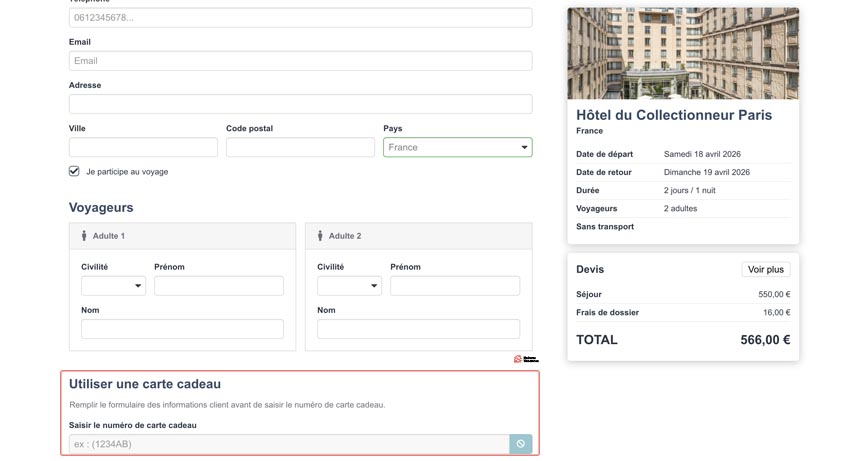
Task: Select the Prénom field for Adulte 2
Action: pos(455,286)
